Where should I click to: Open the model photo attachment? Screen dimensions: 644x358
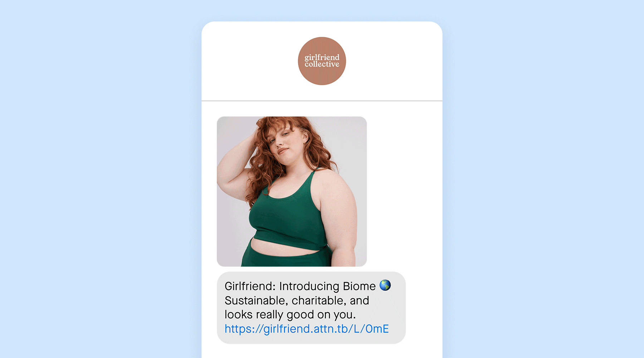[292, 192]
